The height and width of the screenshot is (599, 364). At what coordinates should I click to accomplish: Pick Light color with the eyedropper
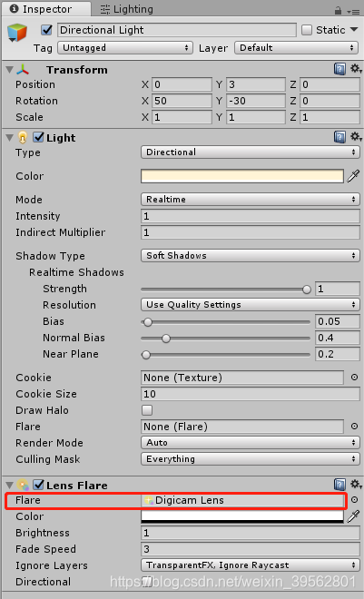(353, 176)
